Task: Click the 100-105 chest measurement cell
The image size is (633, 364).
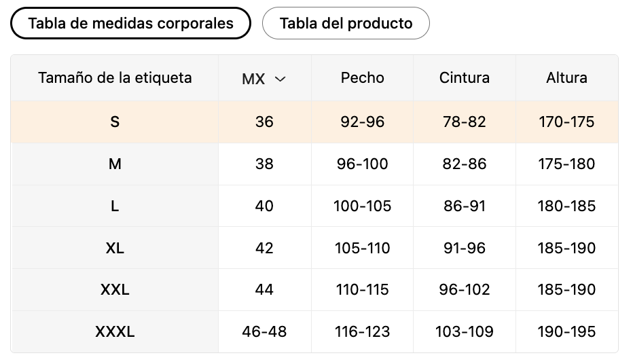Action: pyautogui.click(x=362, y=206)
